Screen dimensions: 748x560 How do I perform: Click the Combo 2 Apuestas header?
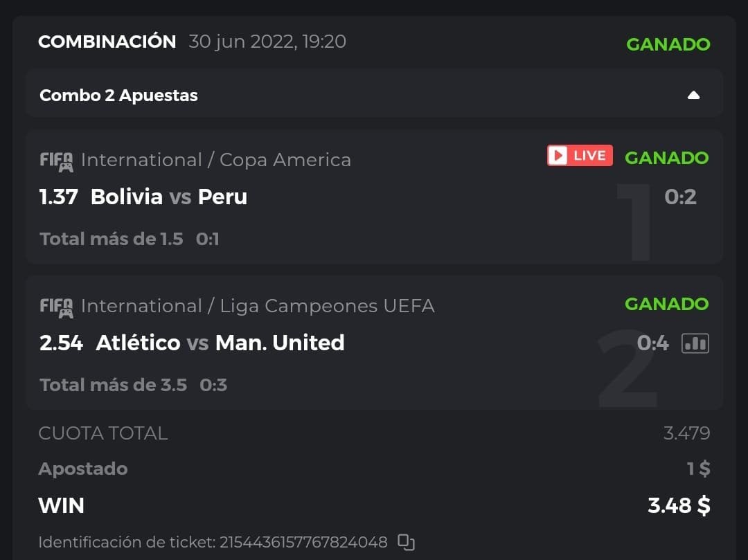pos(118,96)
